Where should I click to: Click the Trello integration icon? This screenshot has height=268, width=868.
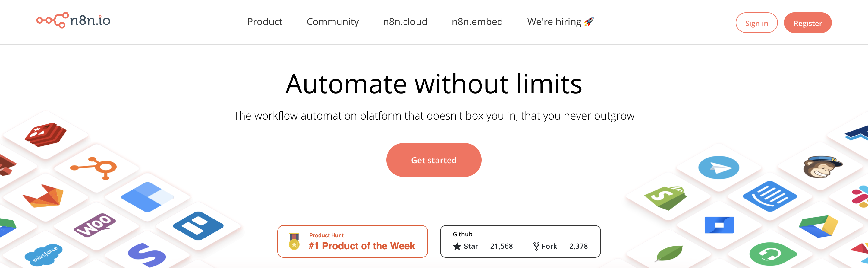(x=198, y=225)
